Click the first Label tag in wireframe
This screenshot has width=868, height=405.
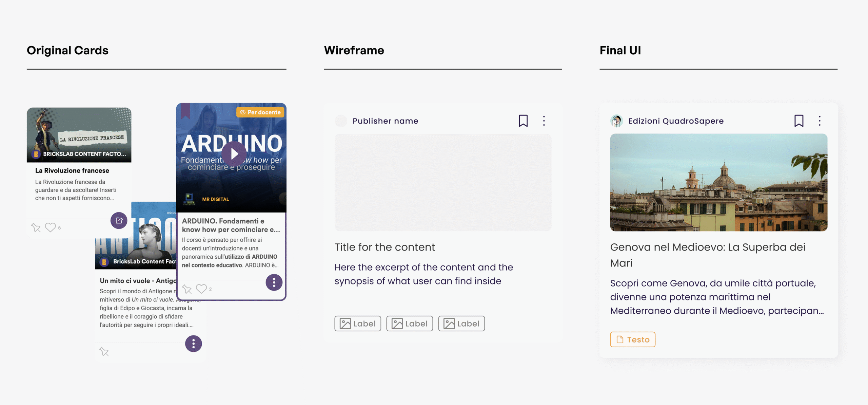358,324
